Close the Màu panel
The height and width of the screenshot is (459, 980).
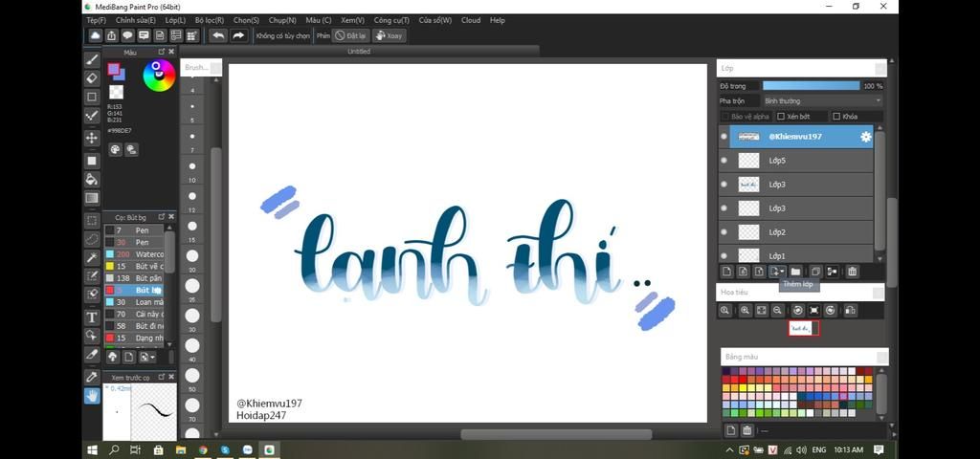click(x=171, y=52)
